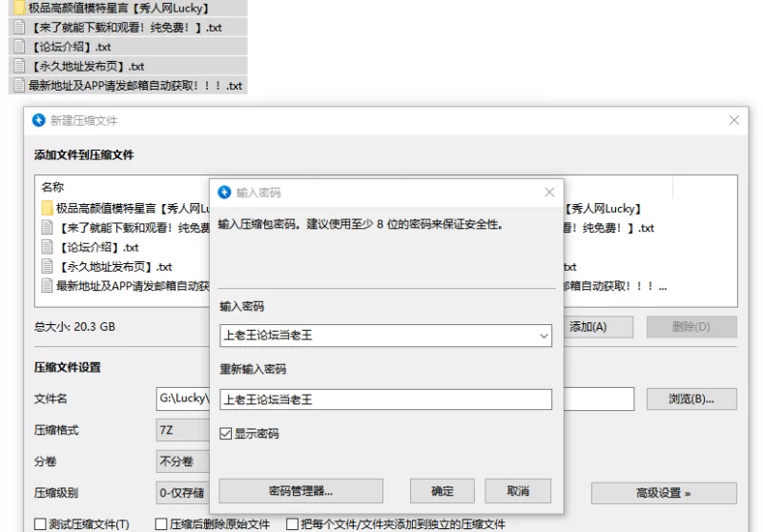Viewport: 763px width, 532px height.
Task: Click folder icon in the dialog file list
Action: pos(47,208)
